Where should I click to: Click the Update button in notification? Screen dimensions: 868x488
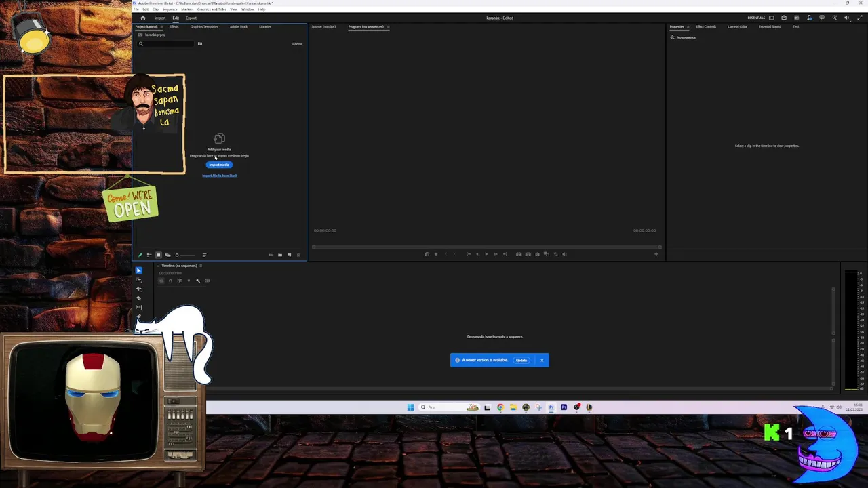click(521, 360)
